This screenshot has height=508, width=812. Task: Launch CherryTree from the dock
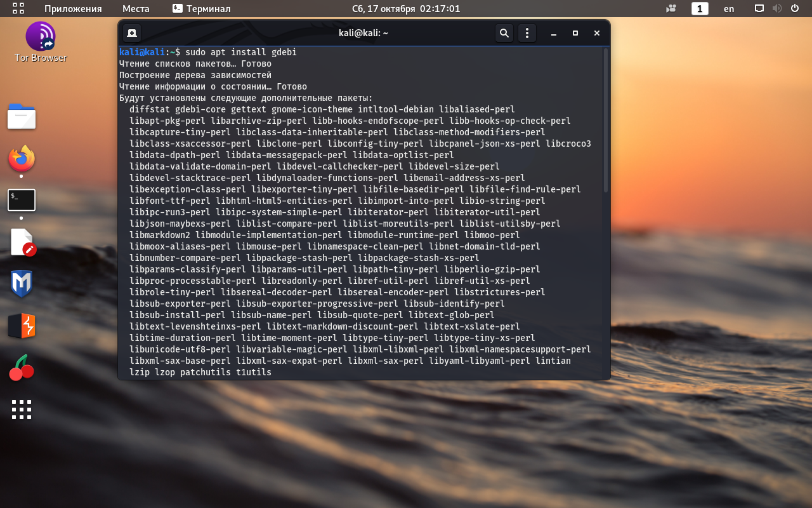tap(22, 368)
